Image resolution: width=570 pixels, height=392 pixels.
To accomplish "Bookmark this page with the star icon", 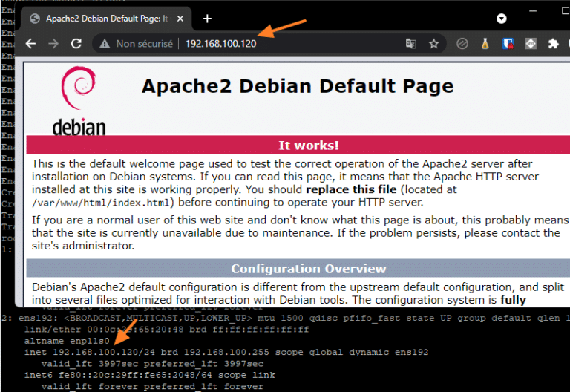I will point(433,44).
